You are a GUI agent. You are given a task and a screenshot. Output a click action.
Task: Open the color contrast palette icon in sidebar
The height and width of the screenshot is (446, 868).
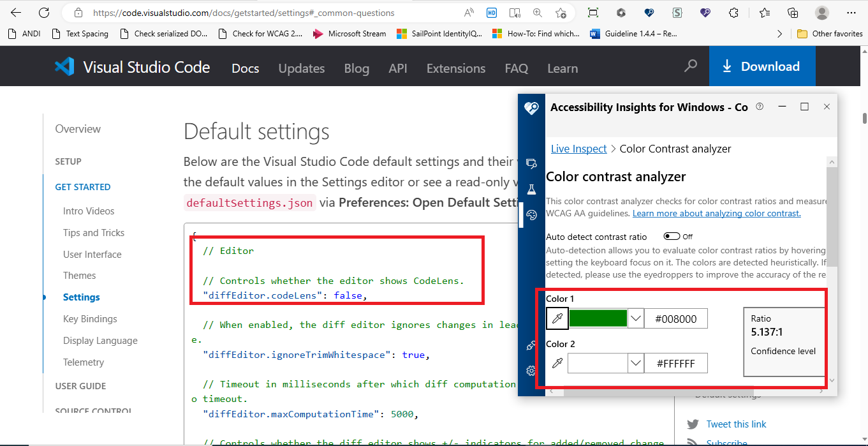tap(531, 215)
